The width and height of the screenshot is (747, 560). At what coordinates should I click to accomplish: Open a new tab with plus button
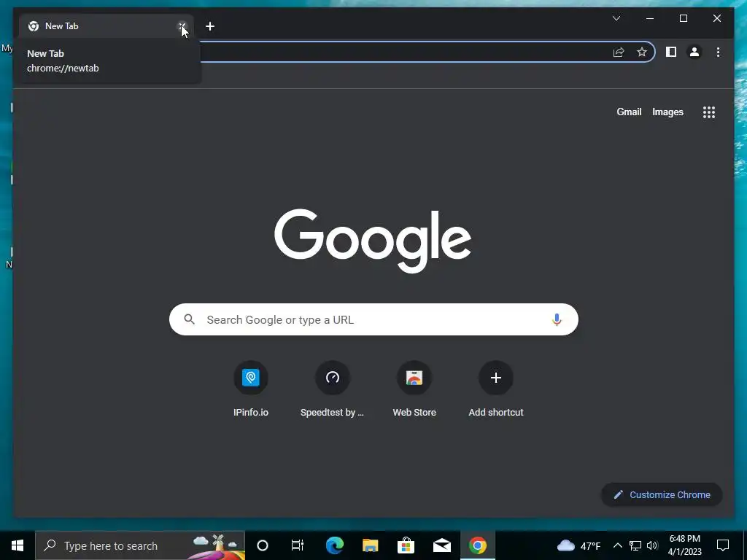point(210,26)
